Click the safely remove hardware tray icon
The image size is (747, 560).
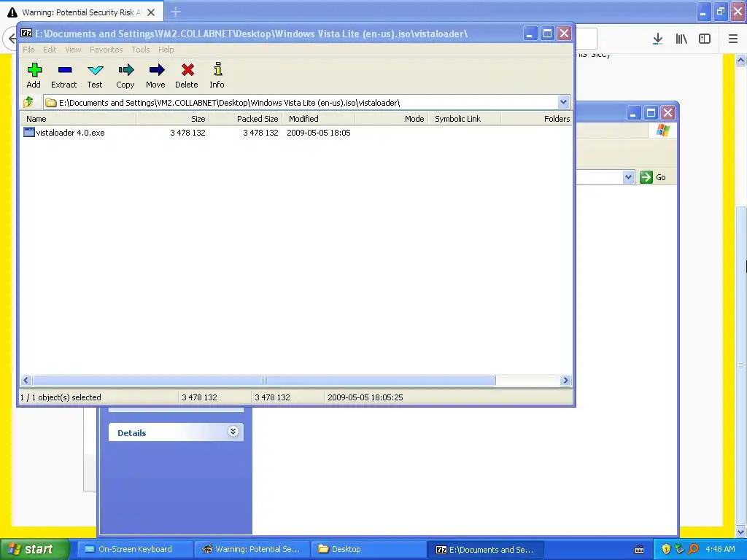pos(680,549)
